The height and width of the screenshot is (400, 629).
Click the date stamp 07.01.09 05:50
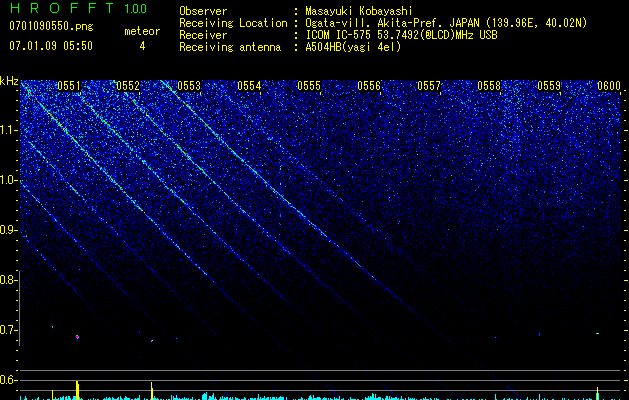tap(51, 46)
